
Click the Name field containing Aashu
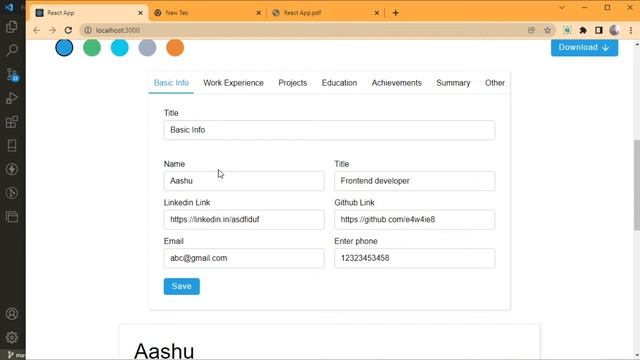244,181
